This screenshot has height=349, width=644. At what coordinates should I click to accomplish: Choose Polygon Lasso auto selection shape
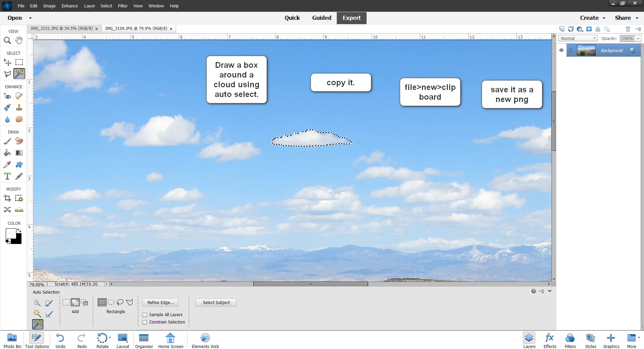point(129,302)
